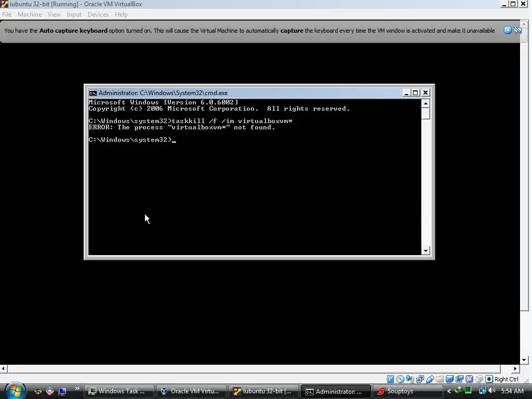
Task: Click the CPU virtualization status icon
Action: 469,379
